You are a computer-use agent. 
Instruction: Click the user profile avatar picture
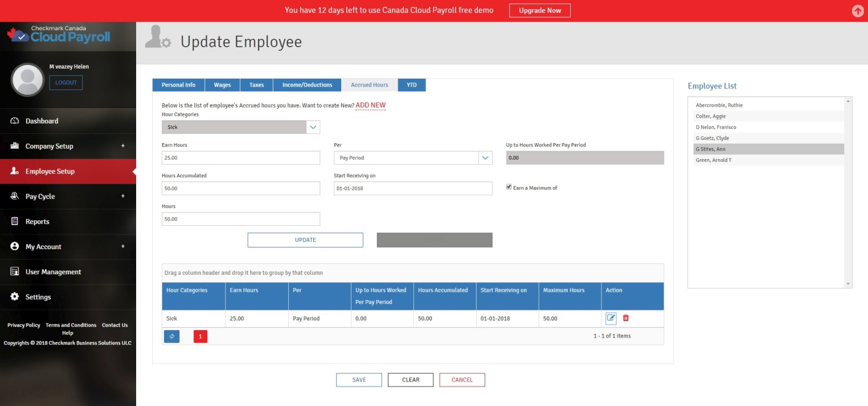click(x=27, y=80)
